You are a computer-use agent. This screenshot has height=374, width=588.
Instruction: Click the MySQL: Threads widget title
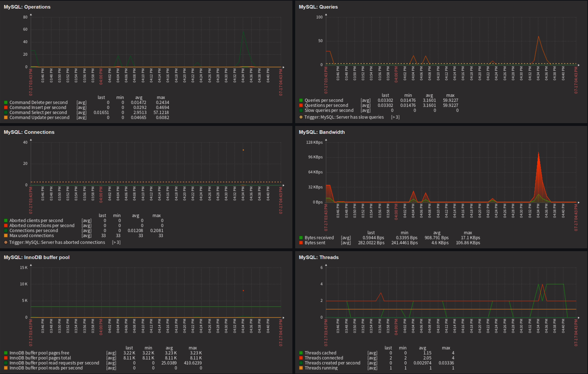click(x=319, y=257)
